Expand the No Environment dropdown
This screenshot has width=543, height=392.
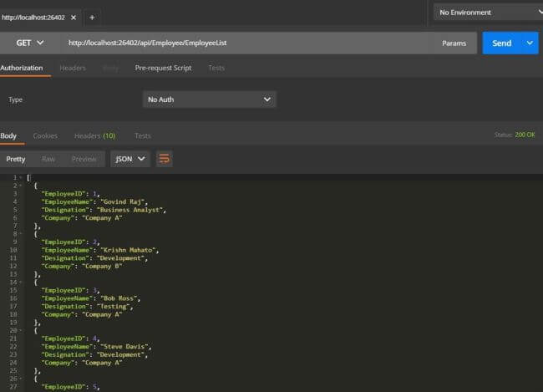[487, 13]
